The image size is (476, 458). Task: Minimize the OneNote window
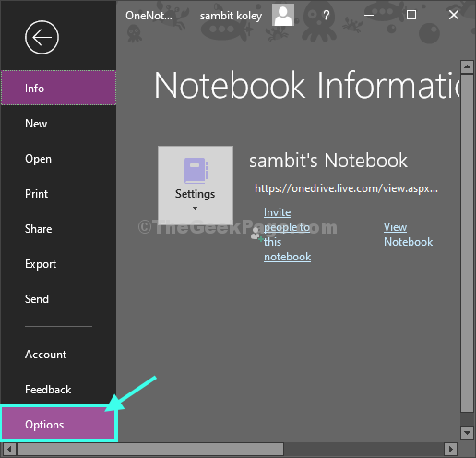[369, 15]
